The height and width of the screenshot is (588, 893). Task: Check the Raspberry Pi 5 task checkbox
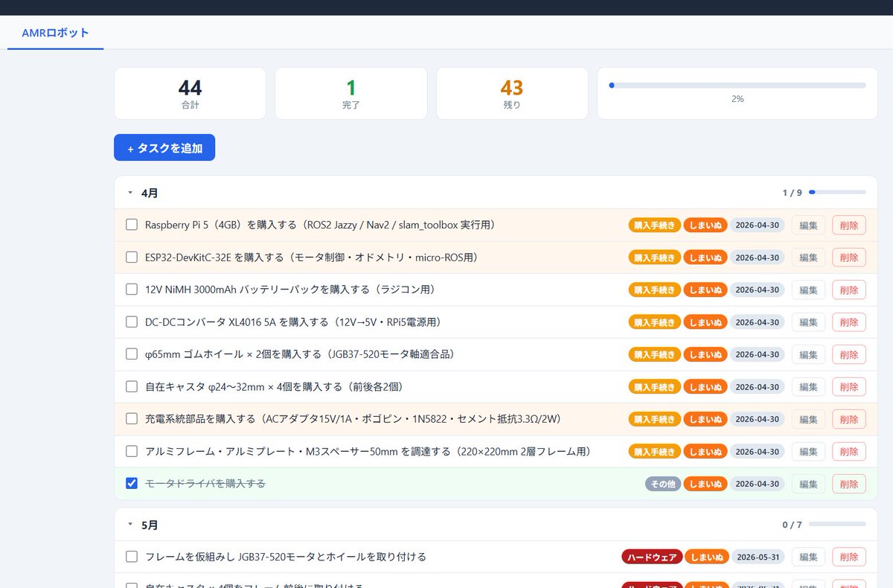click(x=132, y=225)
